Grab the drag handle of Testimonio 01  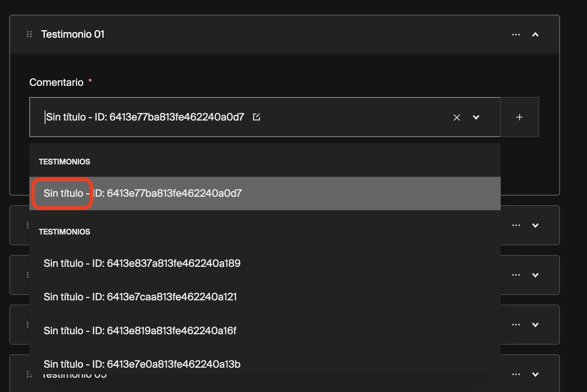tap(29, 34)
